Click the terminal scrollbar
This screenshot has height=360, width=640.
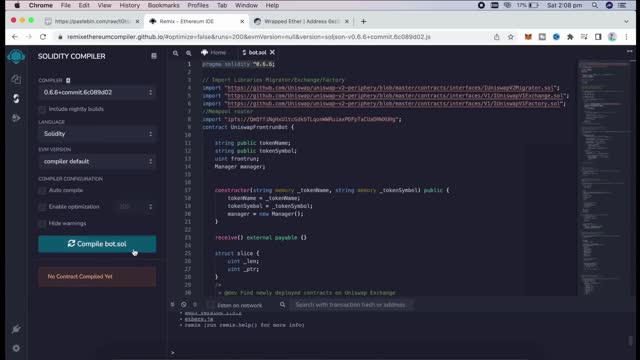tap(631, 340)
